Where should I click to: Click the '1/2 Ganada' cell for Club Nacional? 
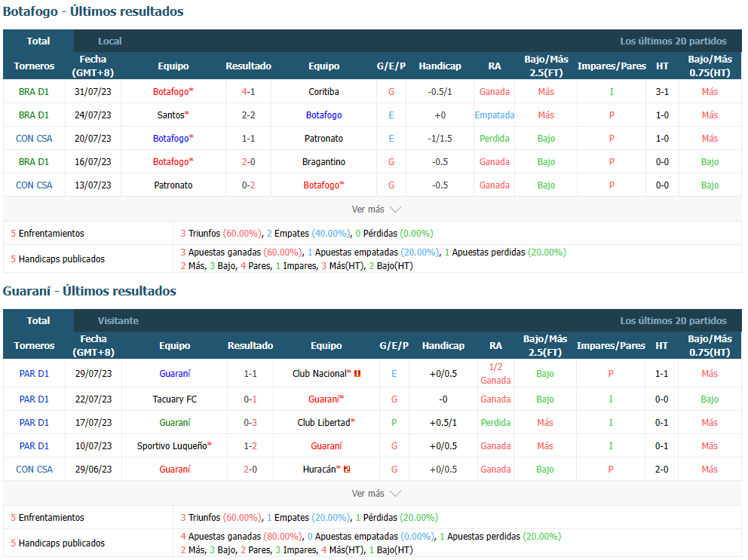[x=495, y=374]
